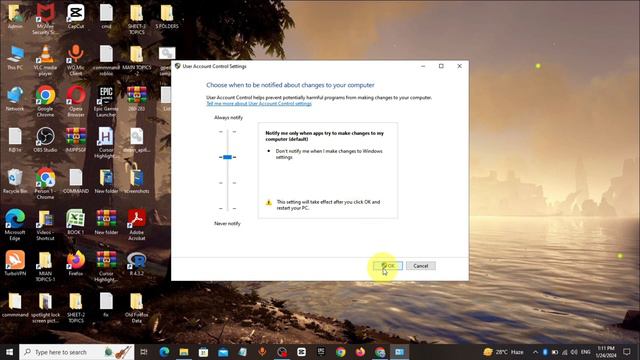640x360 pixels.
Task: Select Recycle Bin icon
Action: click(15, 181)
